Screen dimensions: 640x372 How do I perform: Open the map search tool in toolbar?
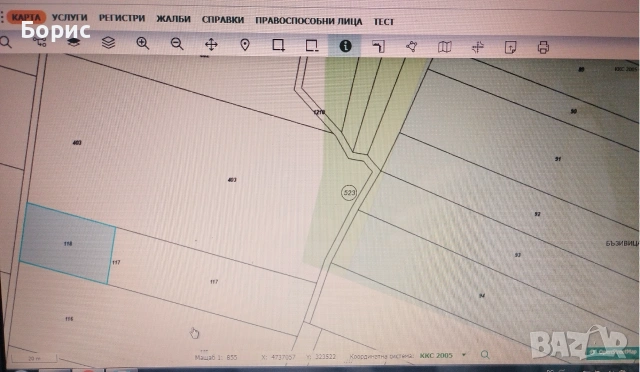6,42
